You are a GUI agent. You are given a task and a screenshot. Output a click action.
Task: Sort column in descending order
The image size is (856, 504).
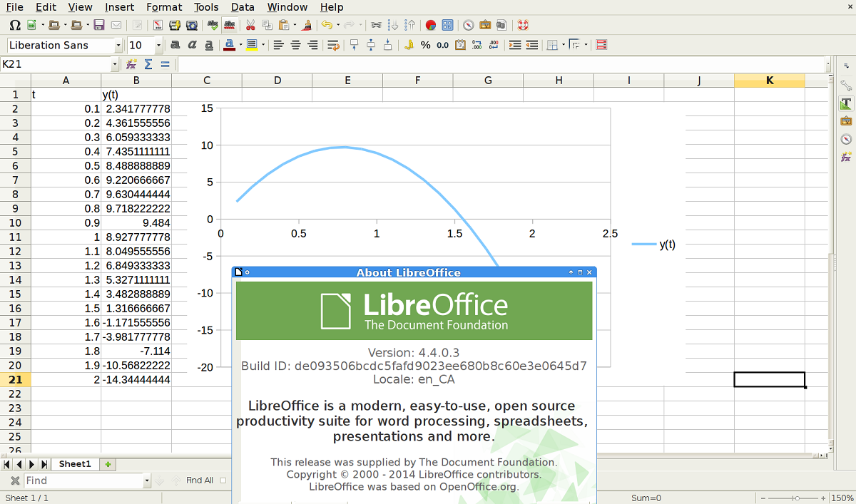point(410,25)
